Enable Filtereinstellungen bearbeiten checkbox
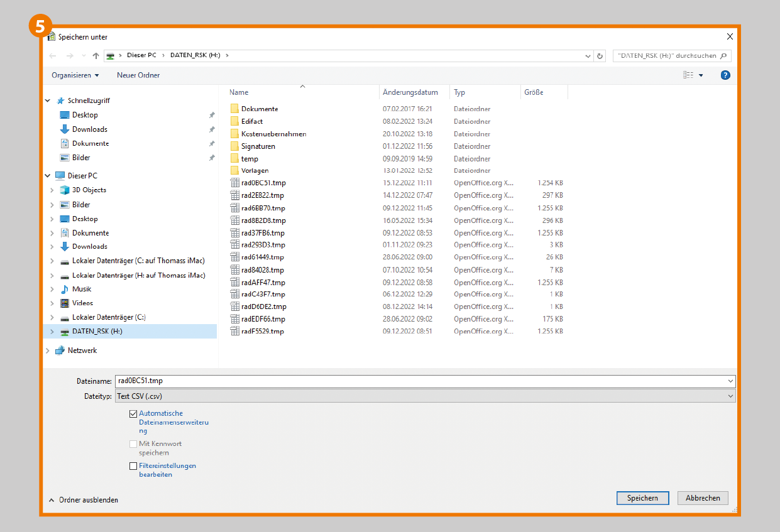The width and height of the screenshot is (780, 532). tap(133, 466)
